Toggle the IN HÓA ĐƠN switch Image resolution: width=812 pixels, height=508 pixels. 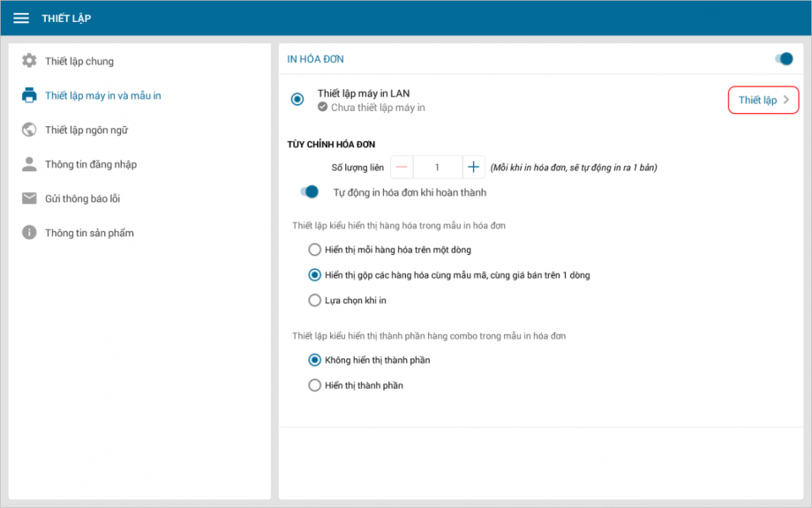pyautogui.click(x=784, y=59)
